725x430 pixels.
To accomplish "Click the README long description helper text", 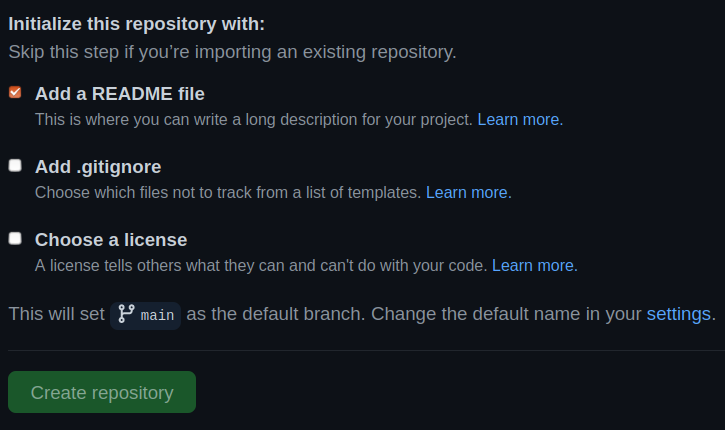I will (254, 119).
